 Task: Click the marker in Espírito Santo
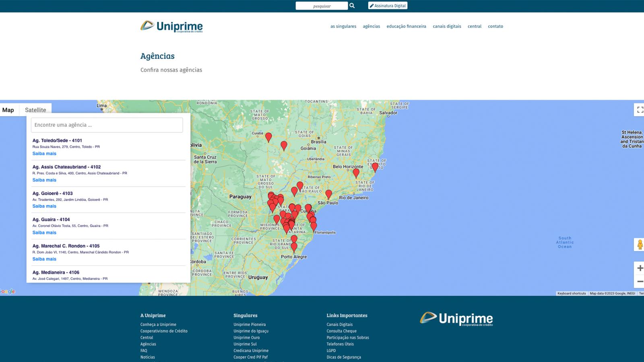click(375, 167)
